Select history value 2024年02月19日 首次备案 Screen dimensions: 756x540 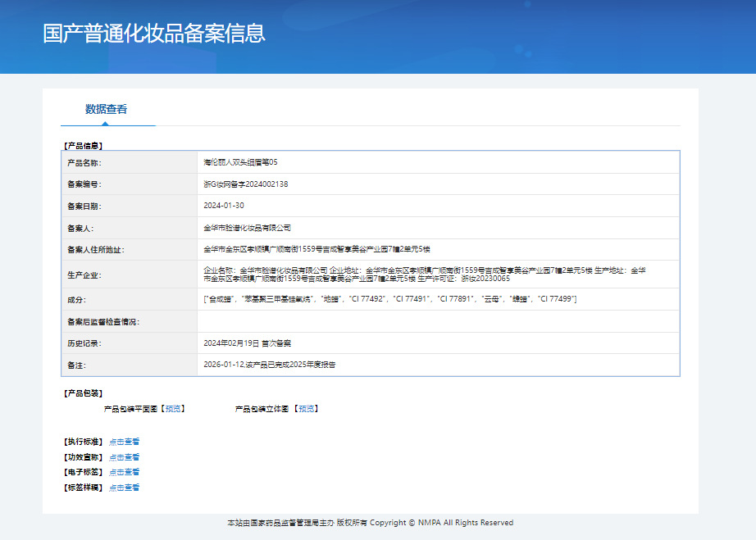pos(248,343)
